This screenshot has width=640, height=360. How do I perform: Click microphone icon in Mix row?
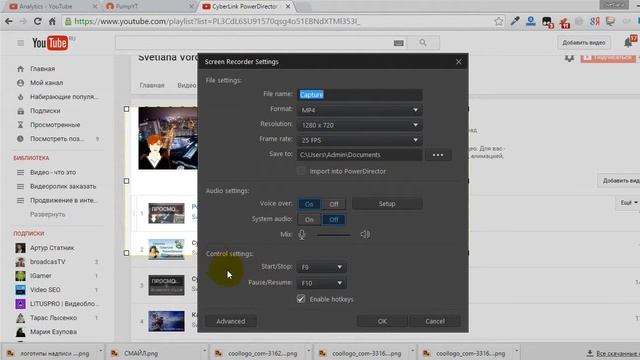click(x=302, y=234)
